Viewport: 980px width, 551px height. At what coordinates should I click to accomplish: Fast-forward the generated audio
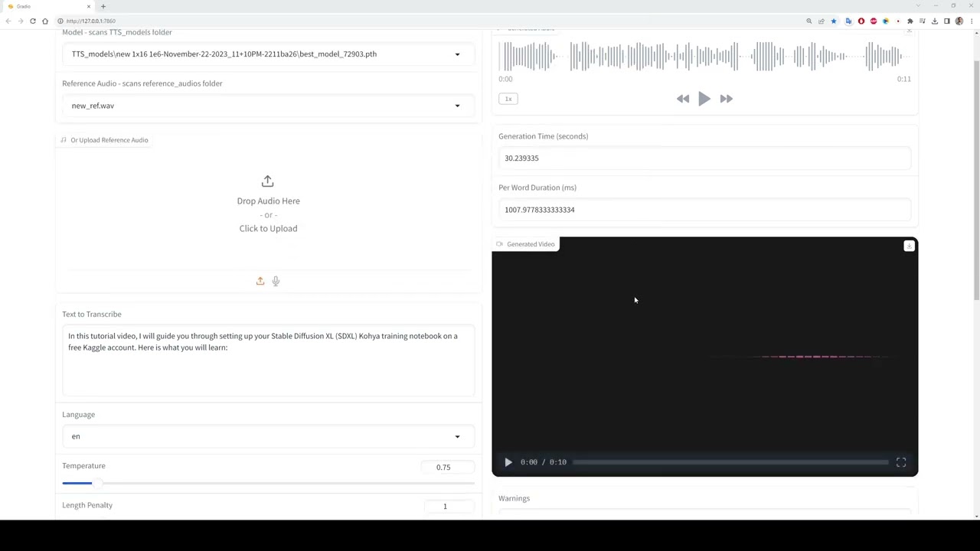click(x=726, y=99)
